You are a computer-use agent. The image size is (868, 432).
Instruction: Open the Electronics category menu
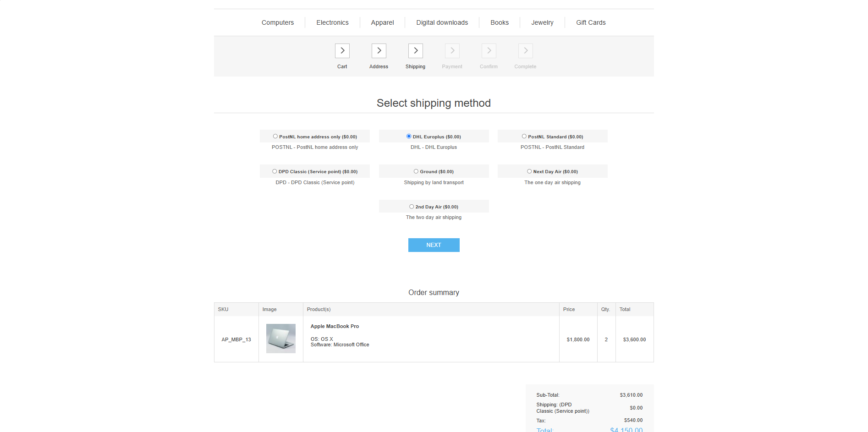(332, 22)
